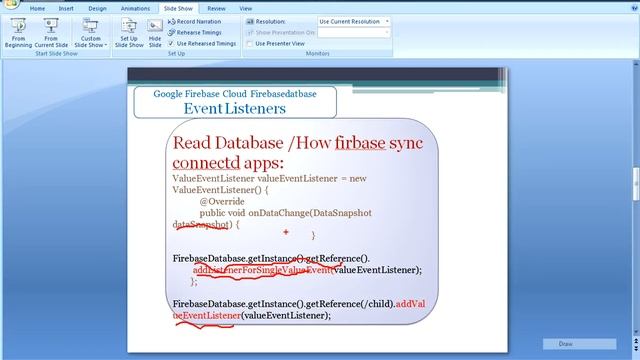The height and width of the screenshot is (360, 640).
Task: Start slideshow From Current Slide
Action: coord(51,33)
